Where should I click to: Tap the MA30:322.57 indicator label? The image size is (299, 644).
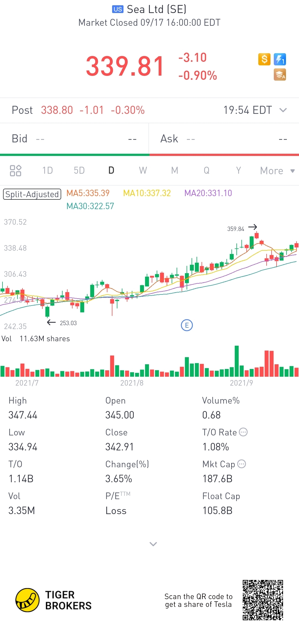click(x=90, y=206)
